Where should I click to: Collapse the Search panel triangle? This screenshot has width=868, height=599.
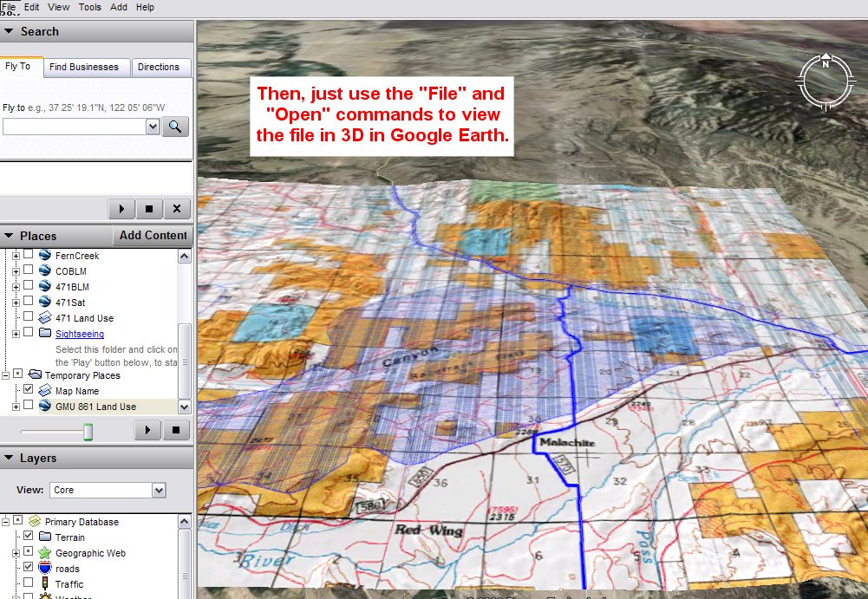click(9, 31)
